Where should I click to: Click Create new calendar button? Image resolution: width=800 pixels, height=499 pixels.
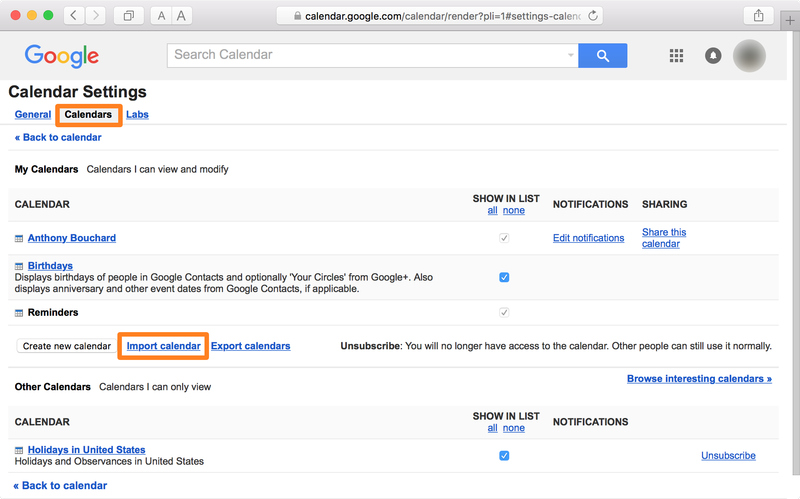tap(66, 346)
